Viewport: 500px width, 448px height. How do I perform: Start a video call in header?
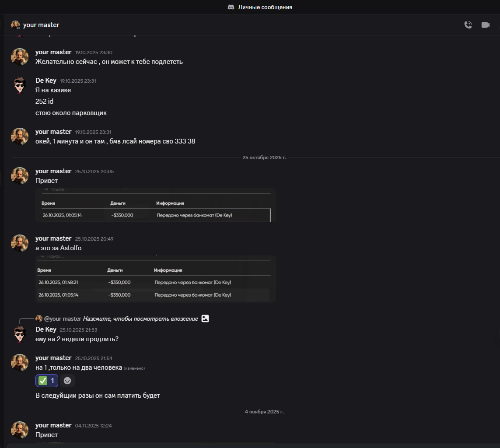tap(486, 25)
